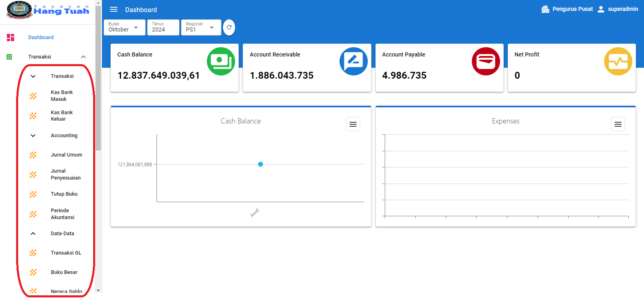
Task: Click the green Cash Balance icon
Action: pyautogui.click(x=221, y=61)
